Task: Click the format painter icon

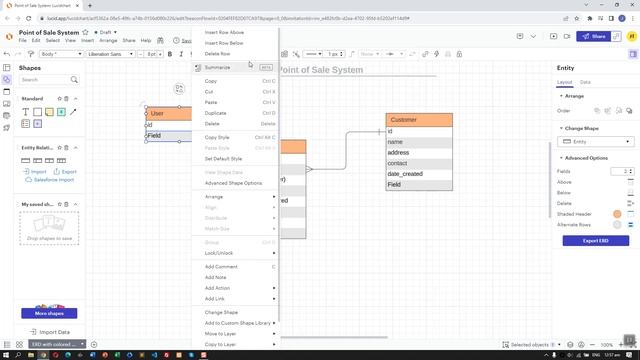Action: click(x=31, y=54)
